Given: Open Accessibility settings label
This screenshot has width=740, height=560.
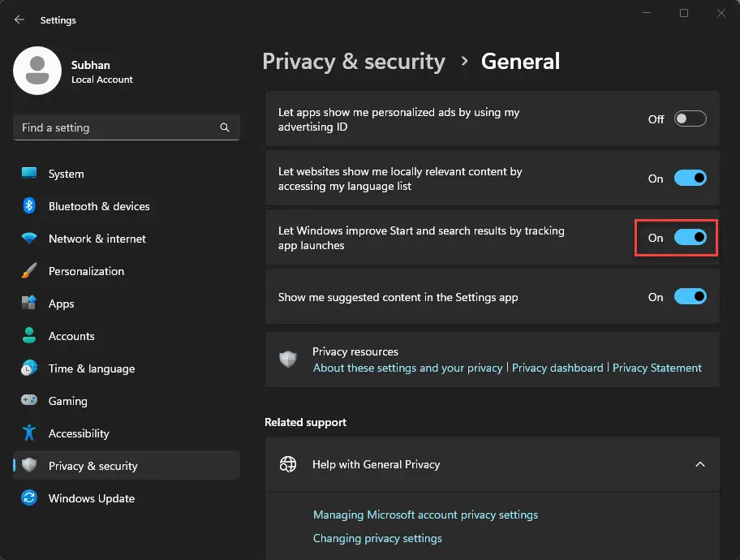Looking at the screenshot, I should pos(79,433).
